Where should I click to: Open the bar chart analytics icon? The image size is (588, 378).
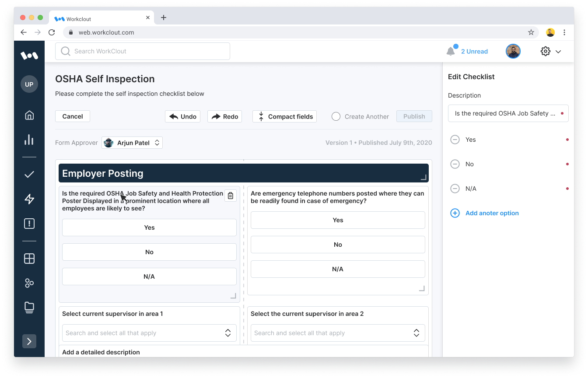29,140
